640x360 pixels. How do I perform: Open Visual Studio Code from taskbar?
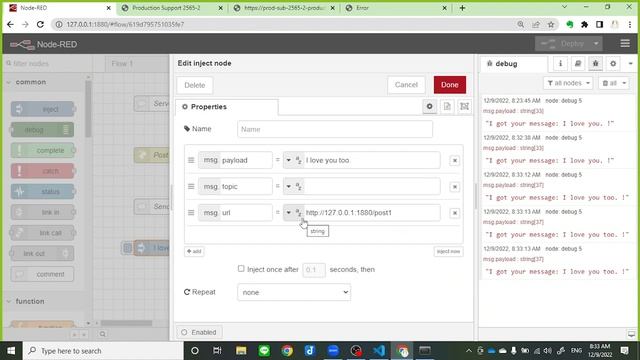379,351
